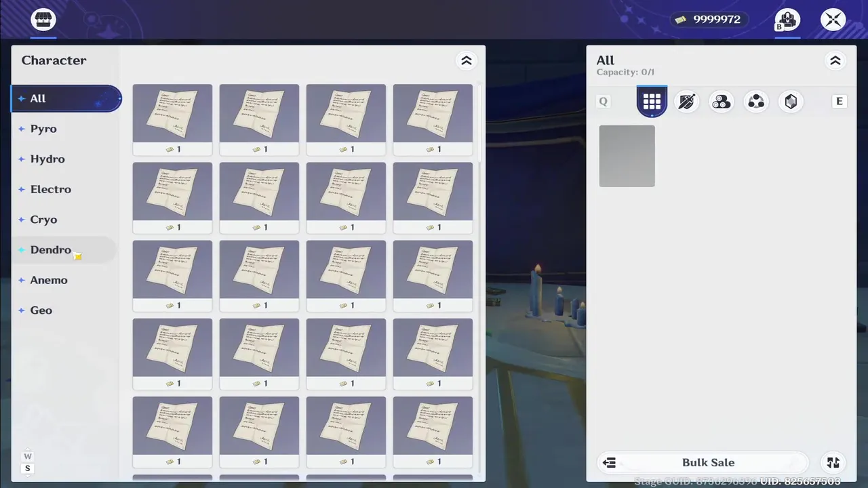
Task: Click the S down key hint
Action: tap(28, 468)
